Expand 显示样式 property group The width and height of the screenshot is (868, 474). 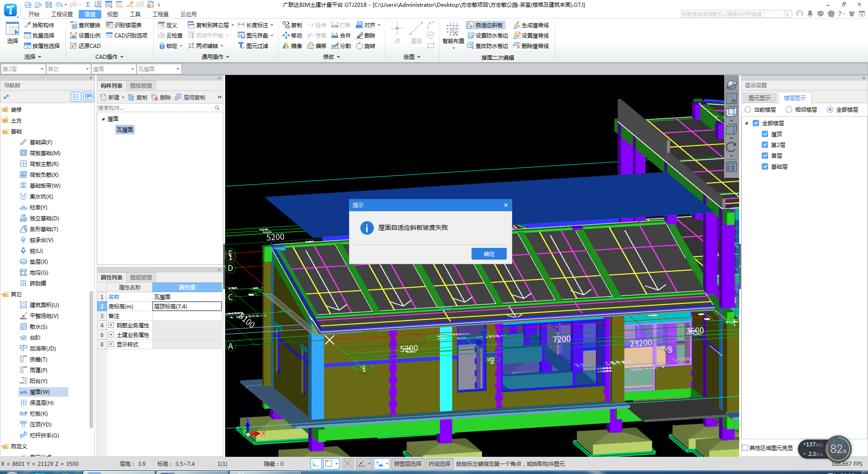click(x=111, y=344)
